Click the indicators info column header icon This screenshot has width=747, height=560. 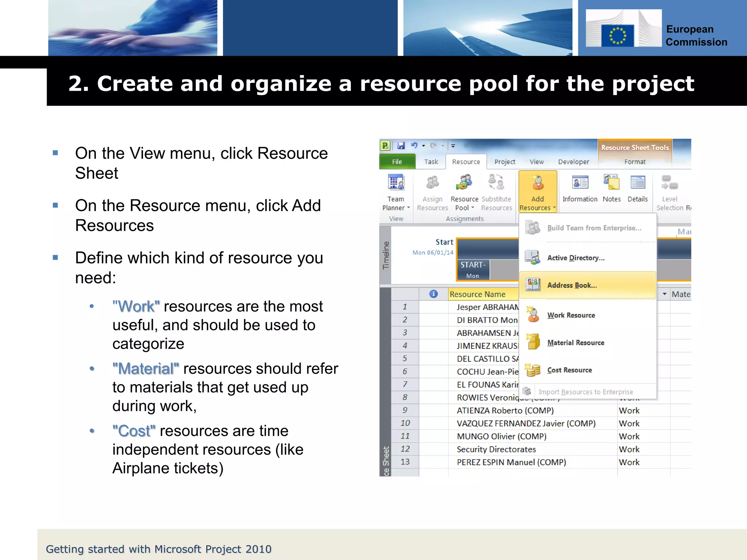tap(433, 294)
